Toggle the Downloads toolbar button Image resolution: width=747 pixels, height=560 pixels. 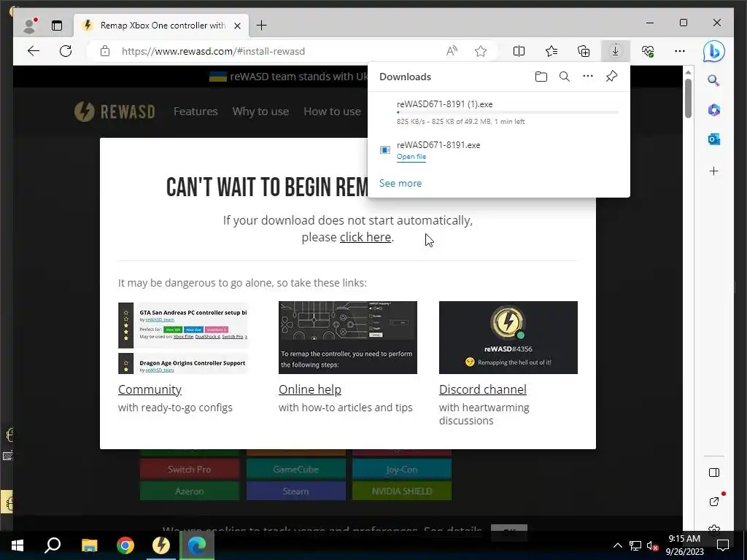pyautogui.click(x=616, y=51)
